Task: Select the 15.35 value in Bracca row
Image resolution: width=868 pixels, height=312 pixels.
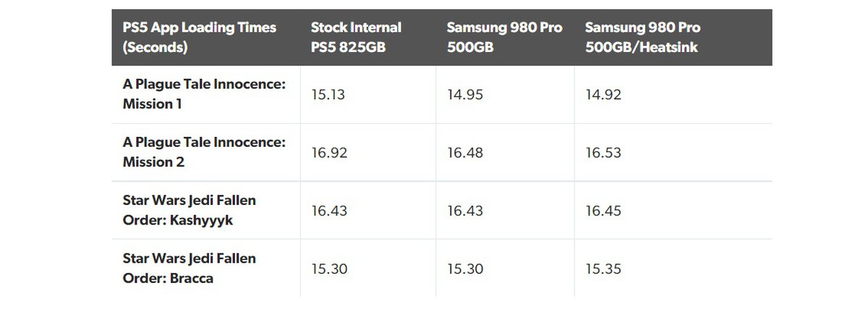Action: coord(604,269)
